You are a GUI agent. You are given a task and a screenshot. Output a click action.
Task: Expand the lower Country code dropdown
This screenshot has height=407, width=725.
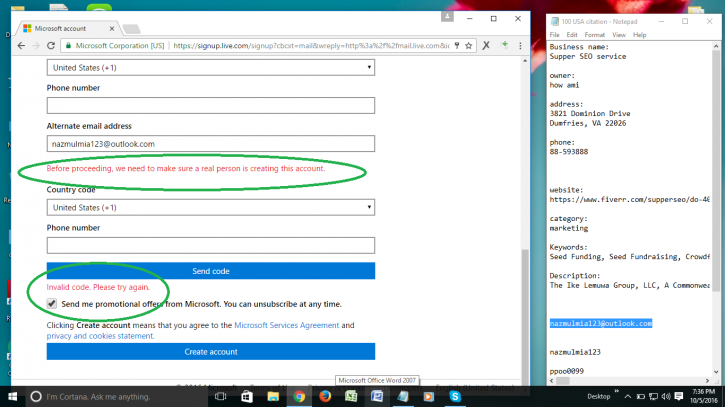coord(210,207)
